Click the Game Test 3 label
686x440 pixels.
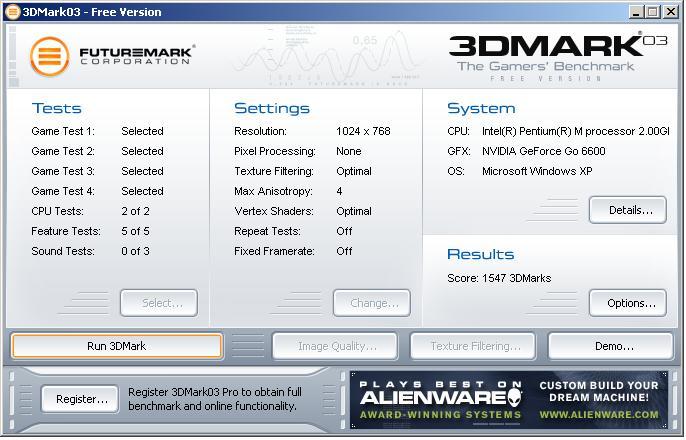[x=63, y=172]
